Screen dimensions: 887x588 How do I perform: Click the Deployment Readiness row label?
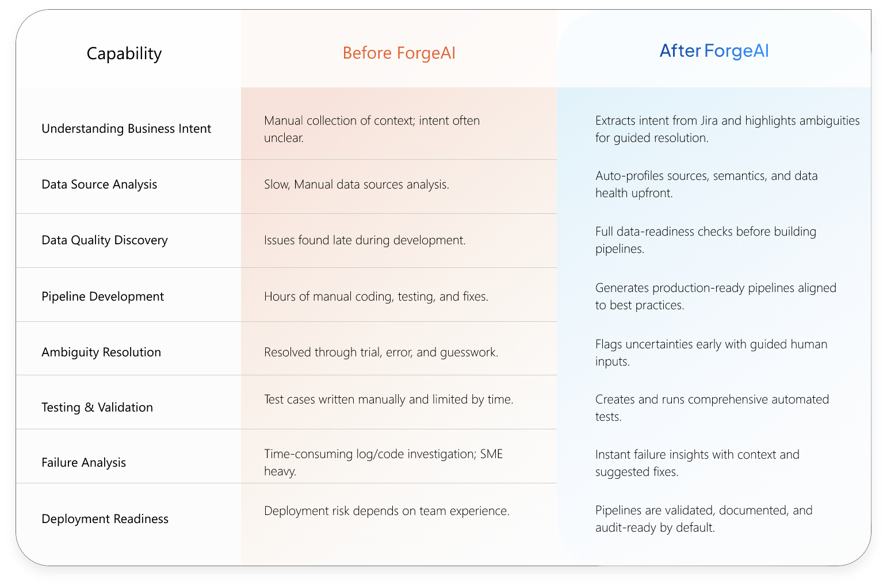point(105,519)
